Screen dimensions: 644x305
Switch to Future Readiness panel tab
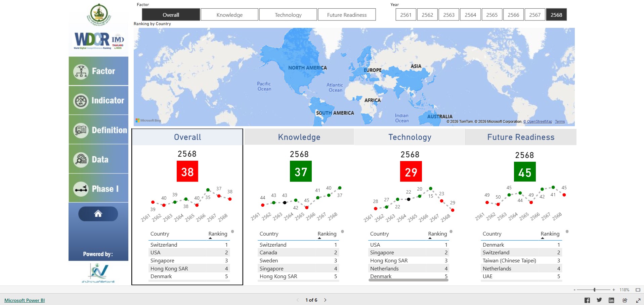point(521,137)
